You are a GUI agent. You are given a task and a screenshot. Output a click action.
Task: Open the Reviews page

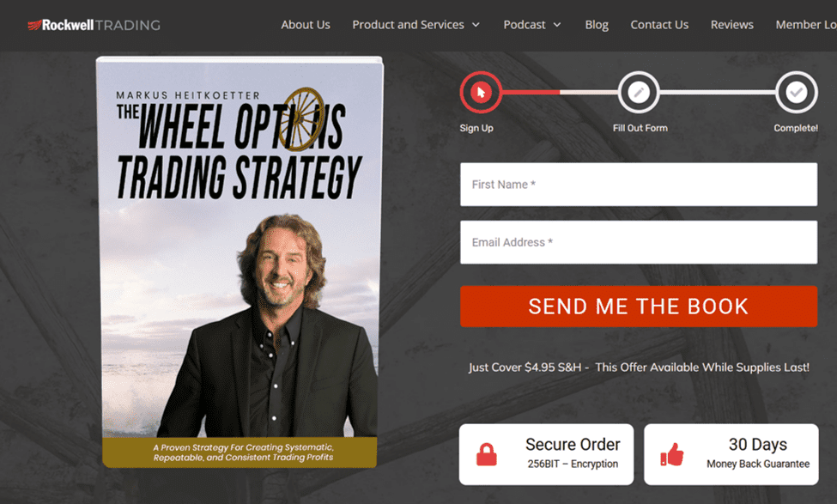(732, 25)
